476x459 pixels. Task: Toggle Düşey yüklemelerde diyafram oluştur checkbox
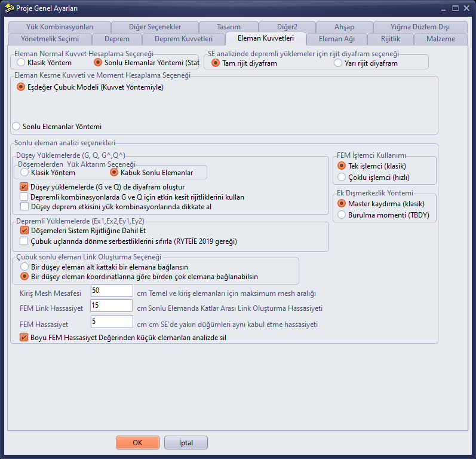tap(102, 187)
